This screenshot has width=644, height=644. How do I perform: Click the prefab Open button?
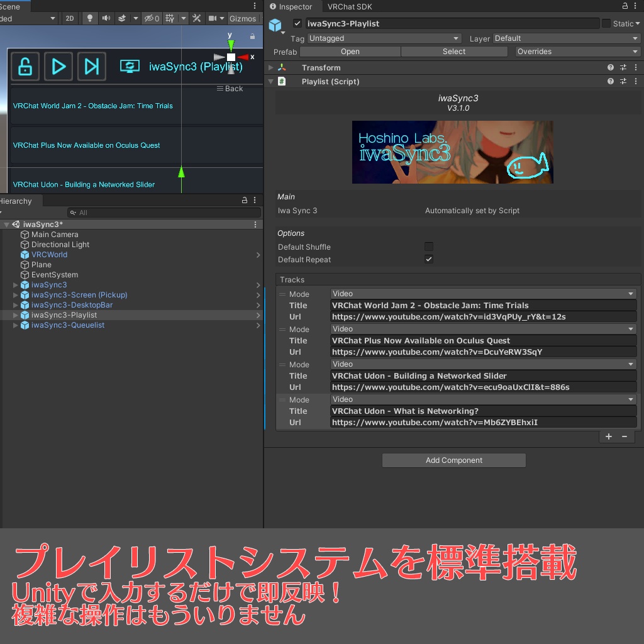pos(350,52)
